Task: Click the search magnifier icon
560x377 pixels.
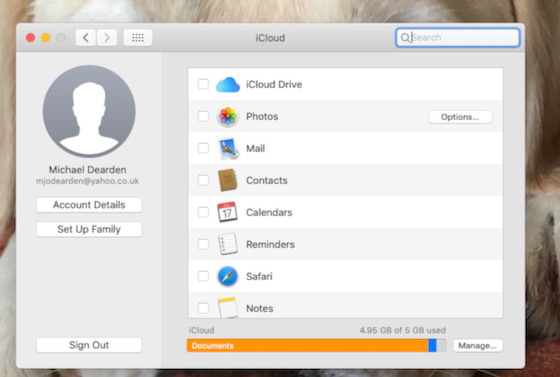Action: pyautogui.click(x=405, y=37)
